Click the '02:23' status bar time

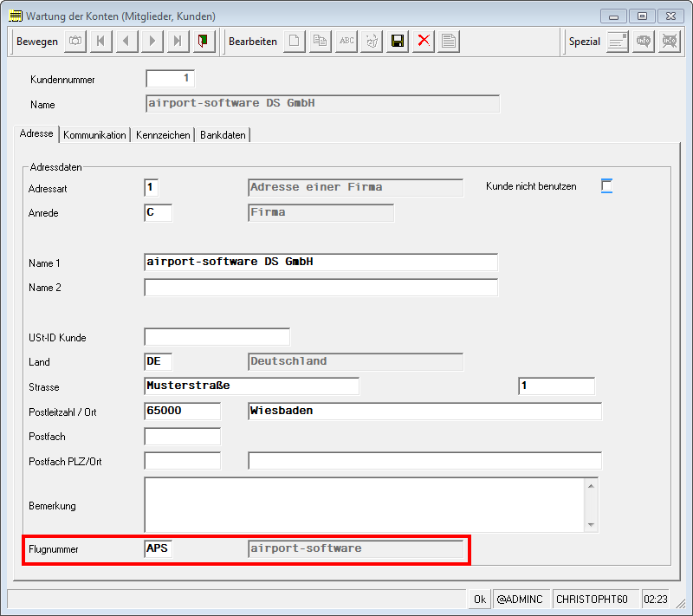click(656, 600)
